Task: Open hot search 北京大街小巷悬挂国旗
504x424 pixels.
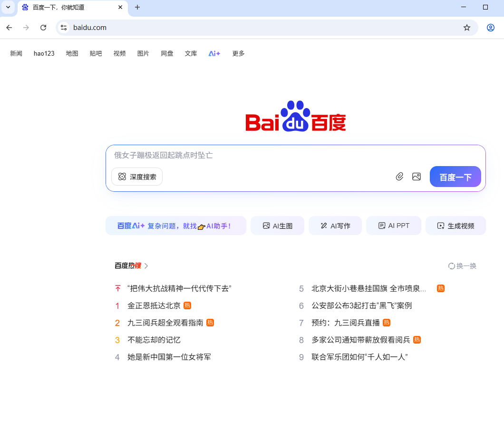Action: [369, 288]
